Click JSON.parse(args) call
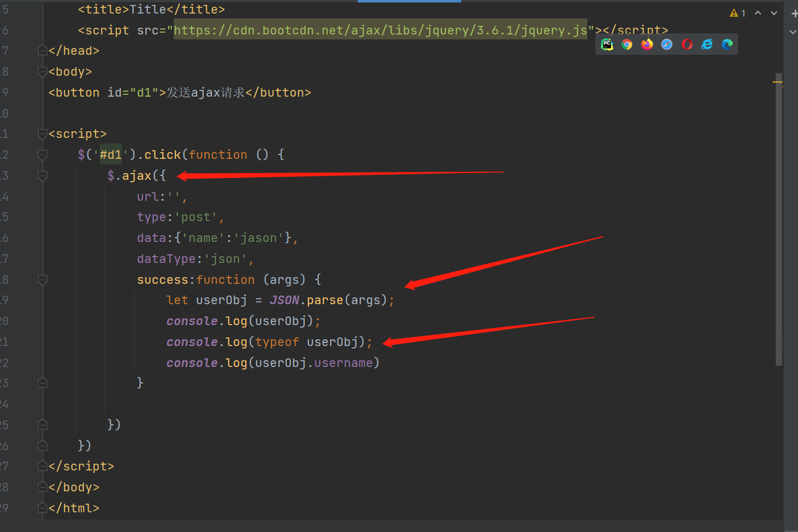 click(x=328, y=300)
